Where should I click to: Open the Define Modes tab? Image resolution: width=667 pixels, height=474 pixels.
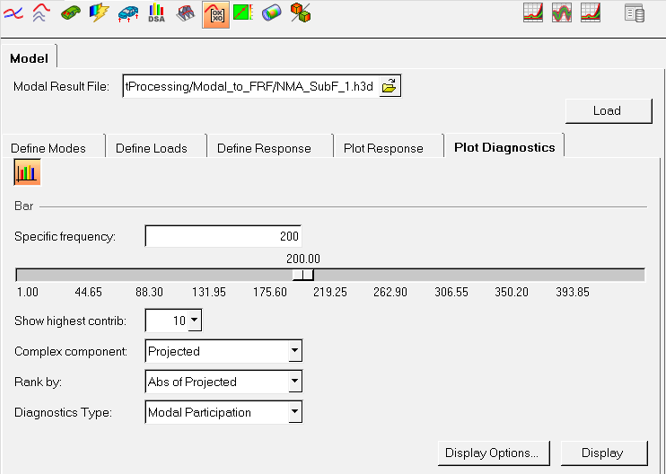[48, 148]
